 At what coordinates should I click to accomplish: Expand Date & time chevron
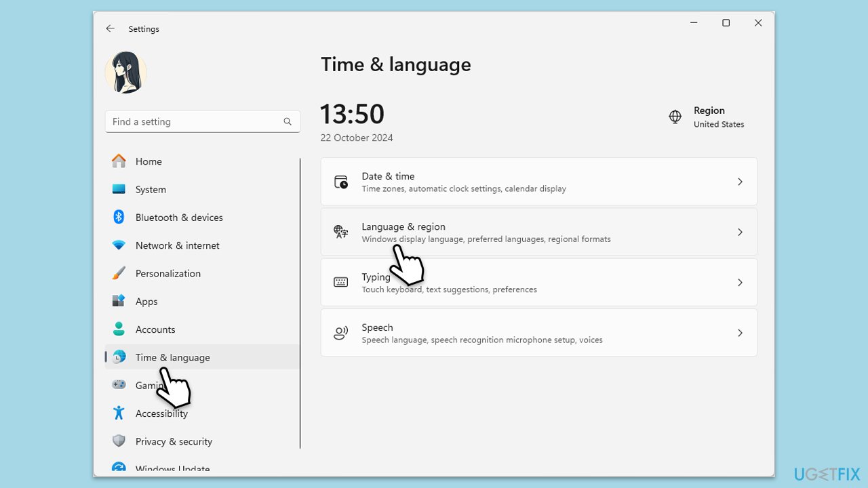pos(740,182)
